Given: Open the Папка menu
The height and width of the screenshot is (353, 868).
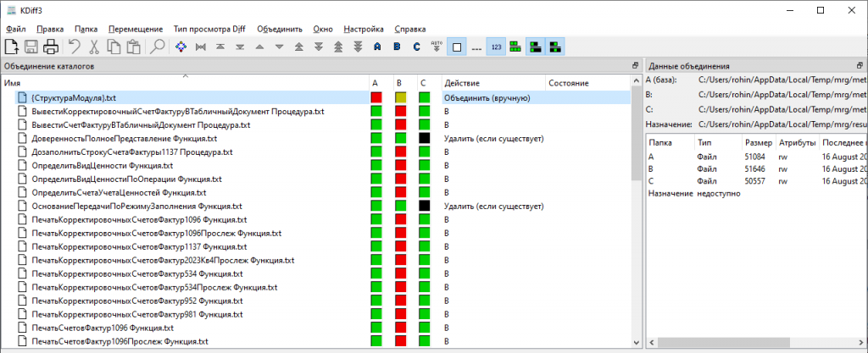Looking at the screenshot, I should pos(86,29).
